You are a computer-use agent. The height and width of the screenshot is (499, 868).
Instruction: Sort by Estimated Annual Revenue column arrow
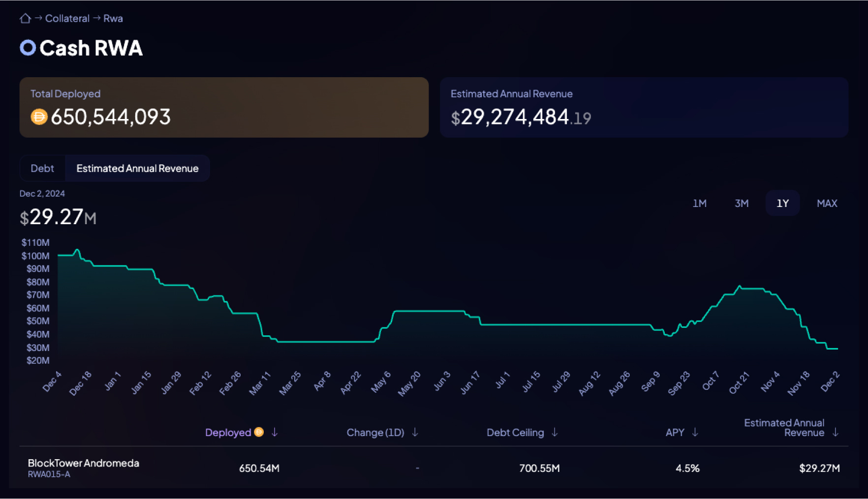pos(835,432)
